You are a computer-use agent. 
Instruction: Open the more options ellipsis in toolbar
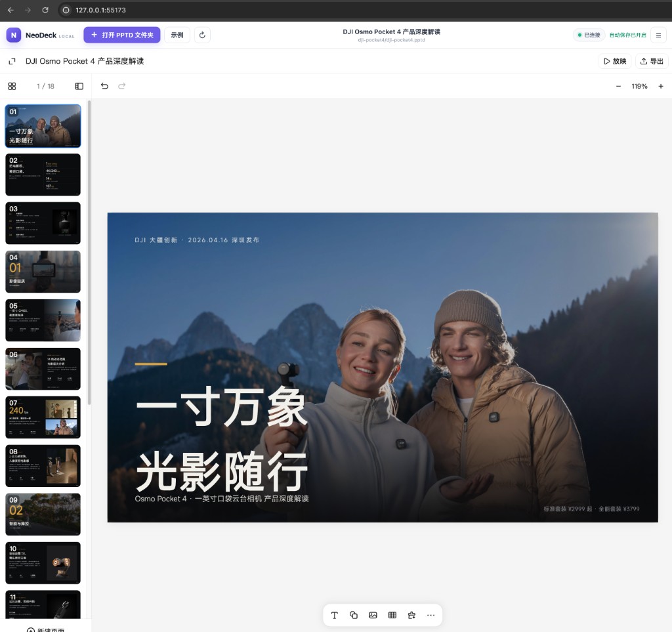[x=430, y=616]
